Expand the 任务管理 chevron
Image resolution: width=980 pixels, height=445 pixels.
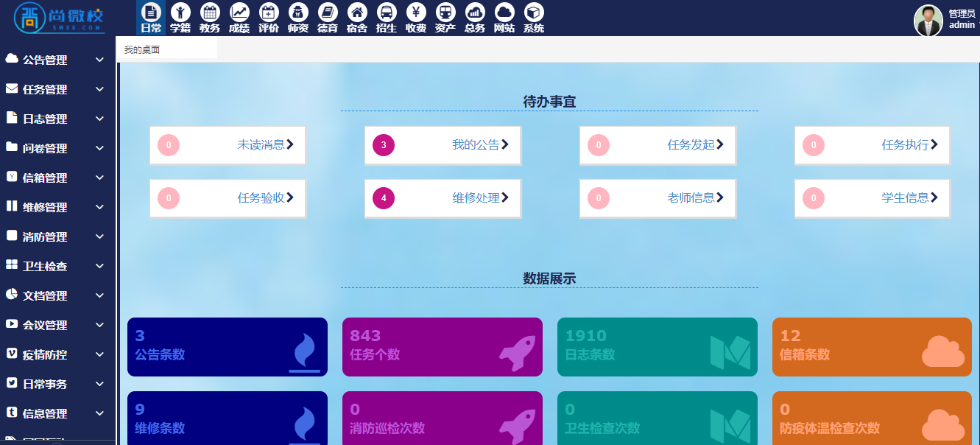[x=100, y=89]
